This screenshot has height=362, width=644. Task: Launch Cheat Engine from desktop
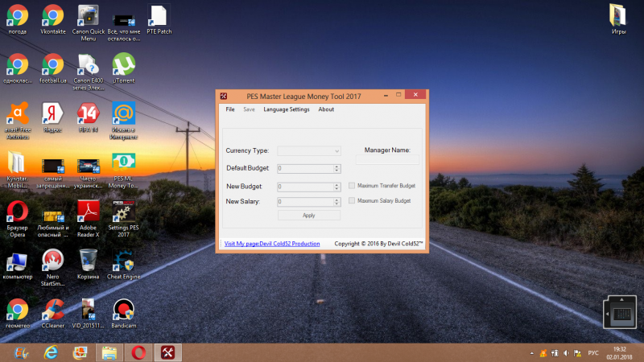point(124,265)
